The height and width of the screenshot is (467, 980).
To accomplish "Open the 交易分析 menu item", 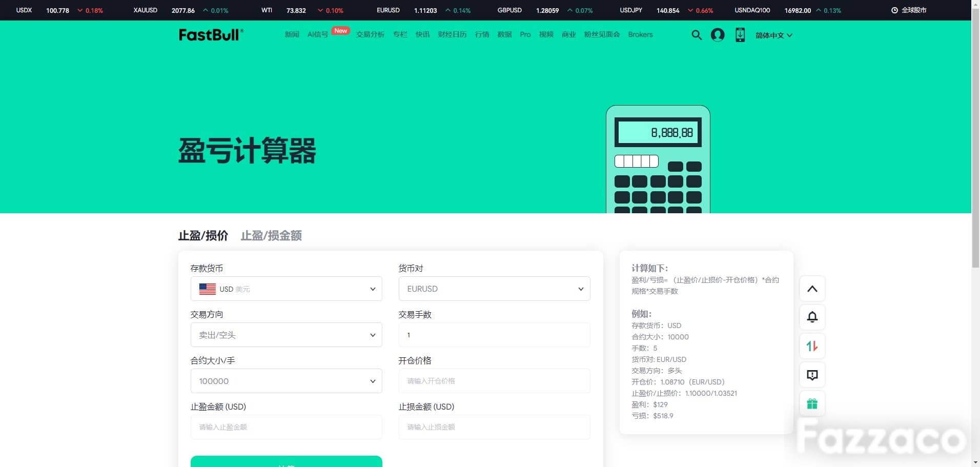I will tap(371, 34).
